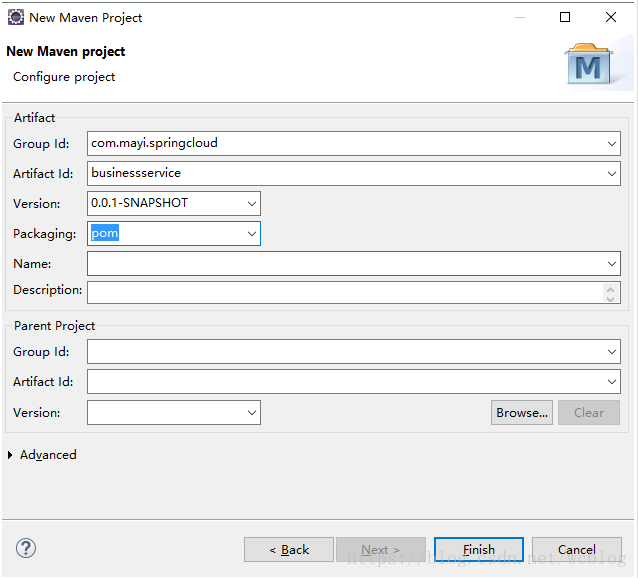Screen dimensions: 638x578
Task: Maximize the New Maven Project dialog
Action: 565,17
